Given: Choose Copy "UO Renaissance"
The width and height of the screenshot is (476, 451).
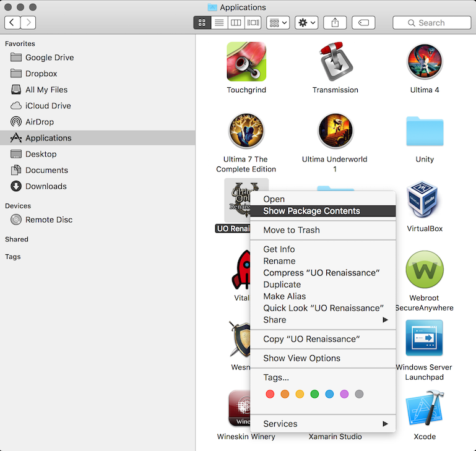Looking at the screenshot, I should coord(322,339).
